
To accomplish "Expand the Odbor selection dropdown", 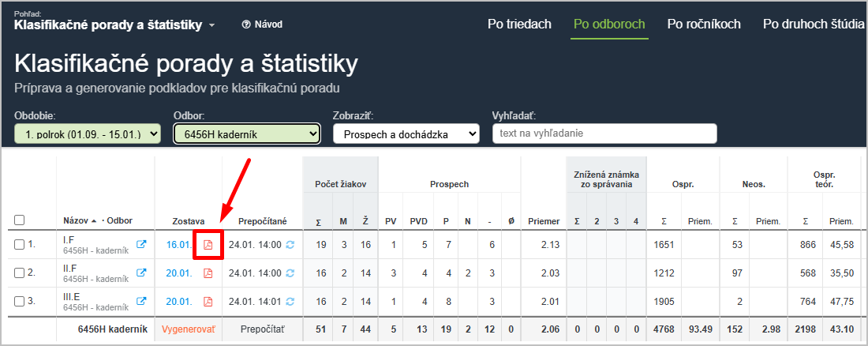I will 246,134.
